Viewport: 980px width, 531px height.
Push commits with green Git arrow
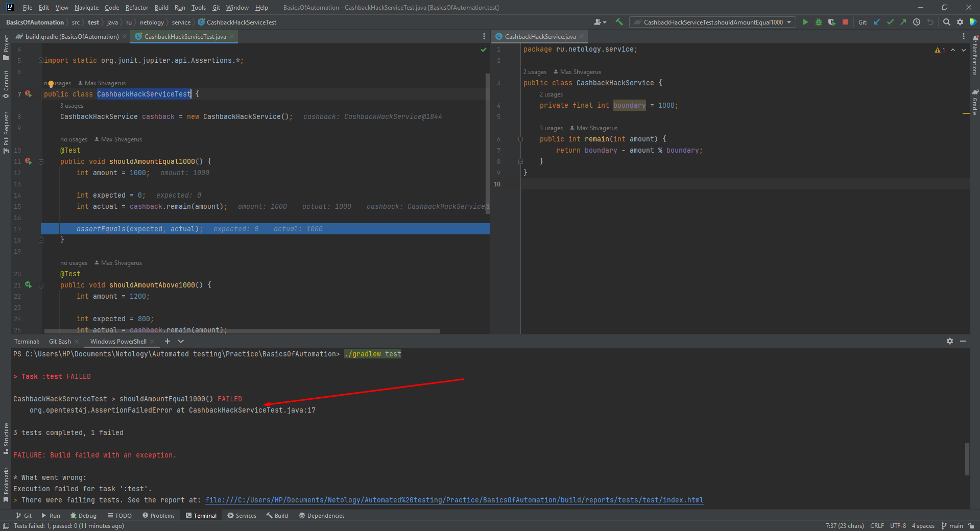coord(903,22)
